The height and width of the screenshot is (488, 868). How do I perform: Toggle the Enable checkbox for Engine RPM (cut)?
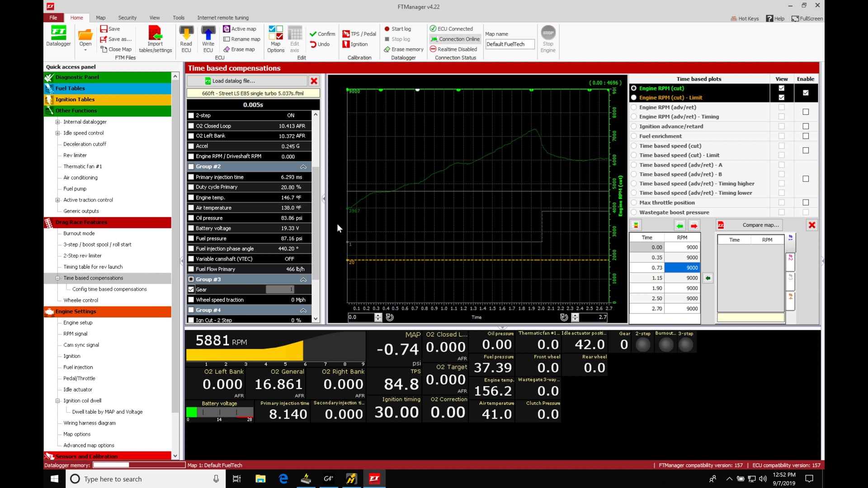[805, 93]
